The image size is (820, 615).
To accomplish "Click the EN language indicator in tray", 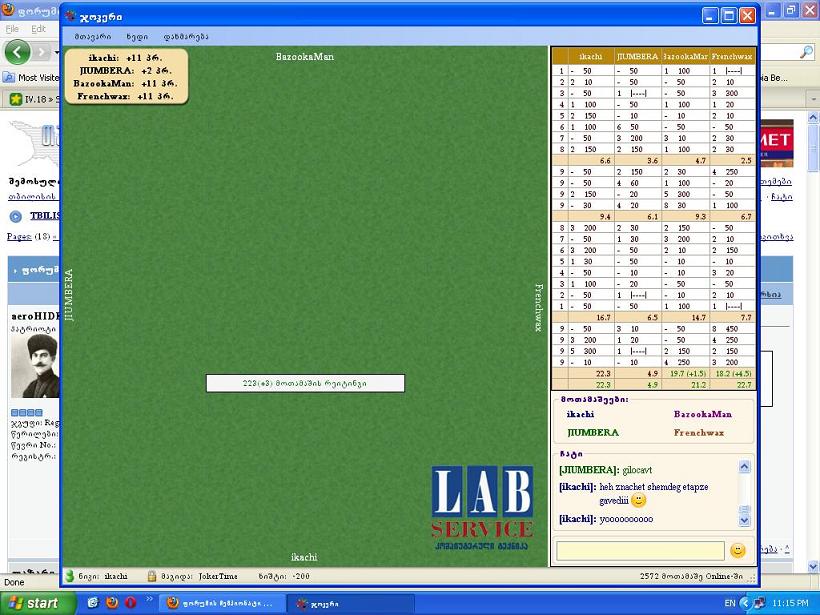I will tap(729, 603).
